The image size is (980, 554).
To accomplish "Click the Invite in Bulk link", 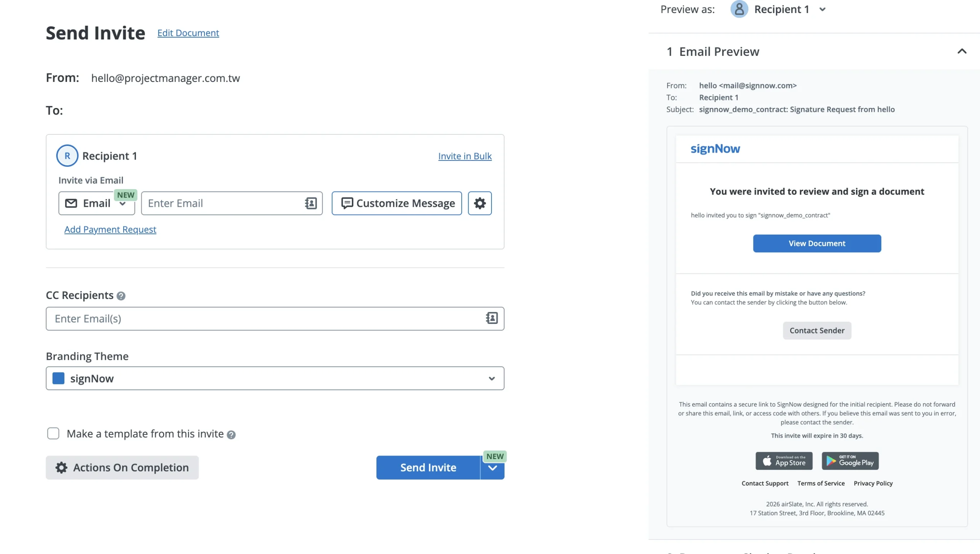I will tap(465, 156).
